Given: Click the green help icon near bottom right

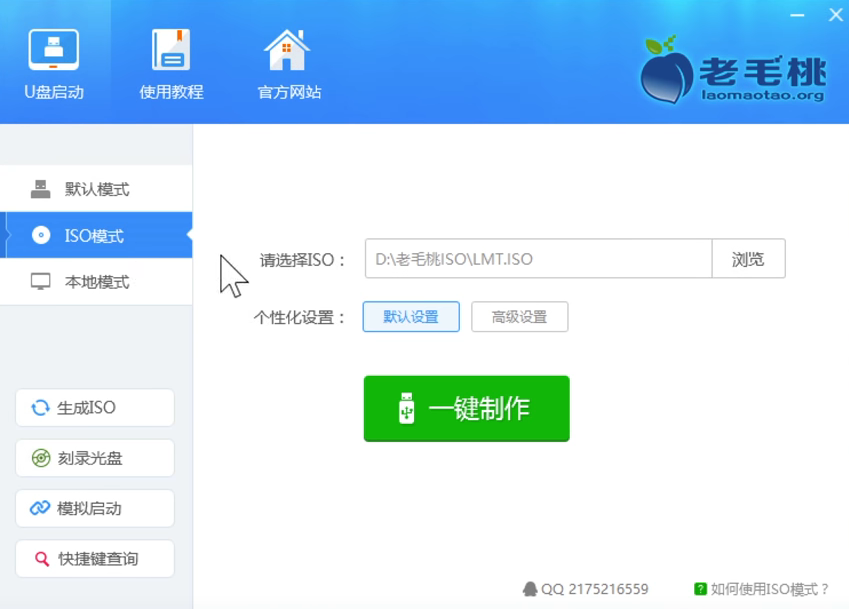Looking at the screenshot, I should pyautogui.click(x=699, y=588).
